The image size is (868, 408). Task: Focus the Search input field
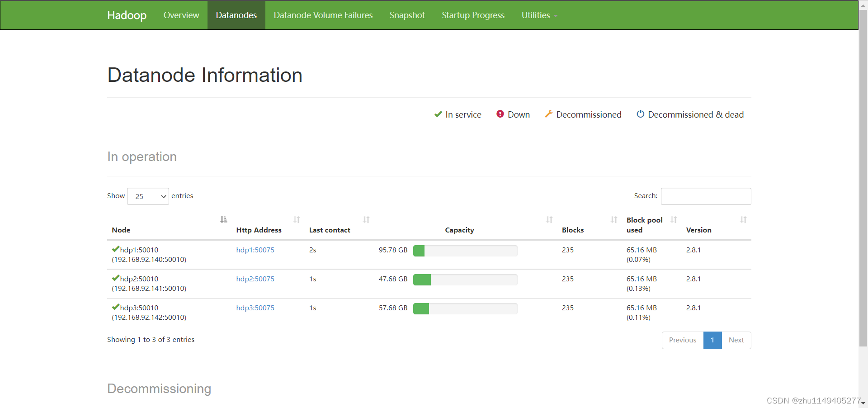tap(706, 196)
